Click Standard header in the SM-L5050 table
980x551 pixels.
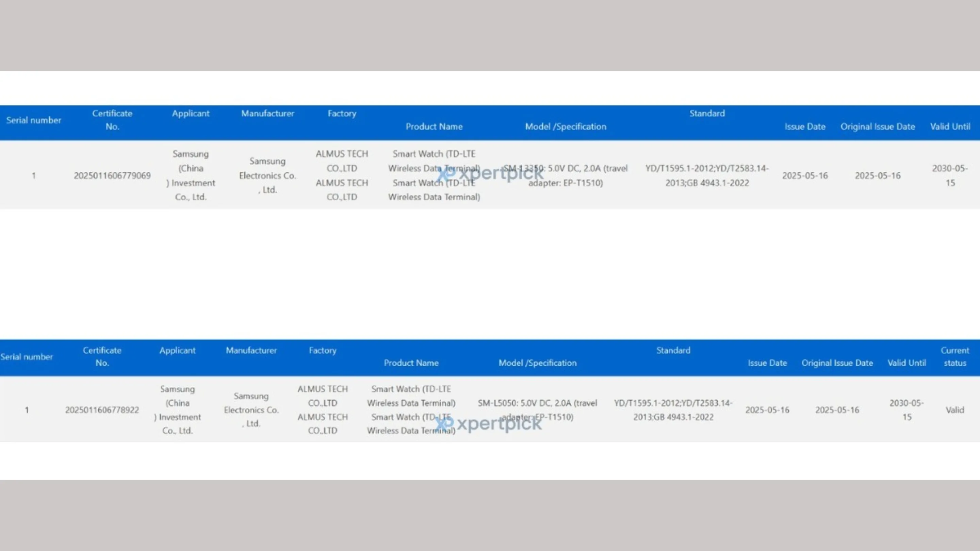point(673,350)
